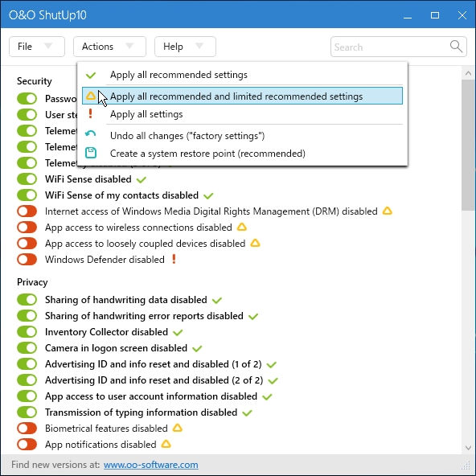The height and width of the screenshot is (476, 476).
Task: Toggle Advertising ID reset (1 of 2) switch
Action: pos(27,364)
